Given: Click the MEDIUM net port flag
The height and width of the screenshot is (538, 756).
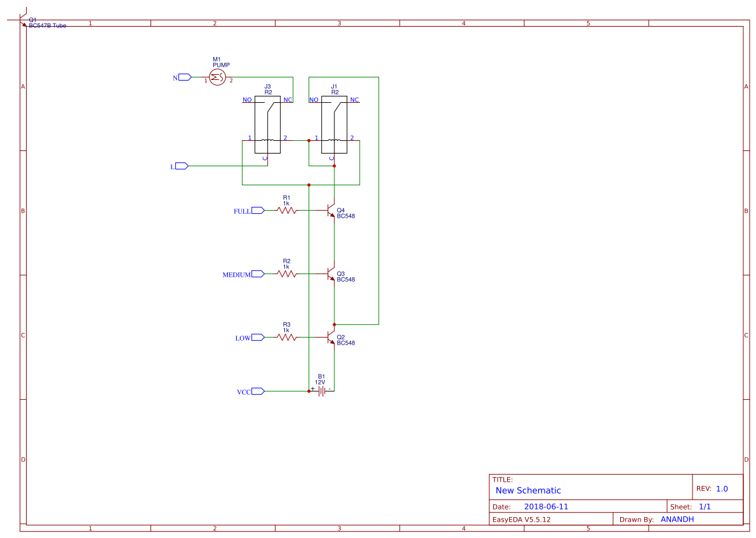Looking at the screenshot, I should (x=258, y=274).
